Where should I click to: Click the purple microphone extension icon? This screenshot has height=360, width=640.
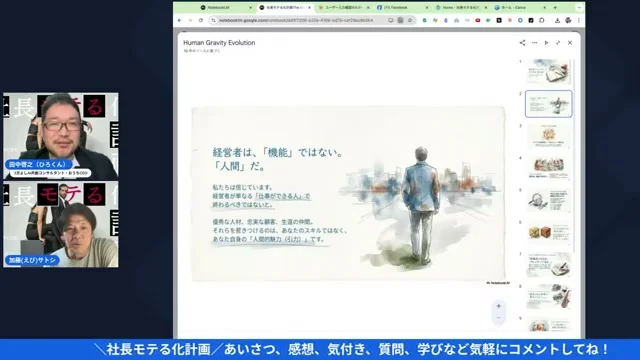[x=446, y=20]
